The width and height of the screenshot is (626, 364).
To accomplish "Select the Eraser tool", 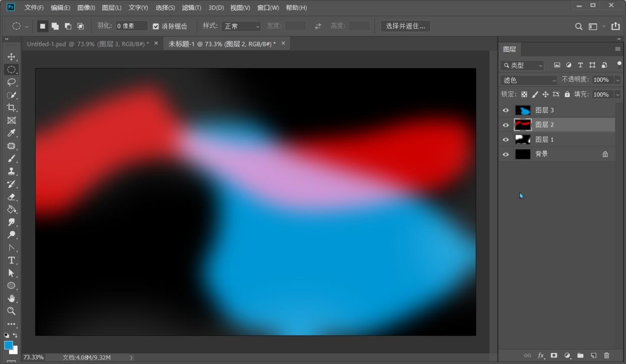I will (x=11, y=197).
